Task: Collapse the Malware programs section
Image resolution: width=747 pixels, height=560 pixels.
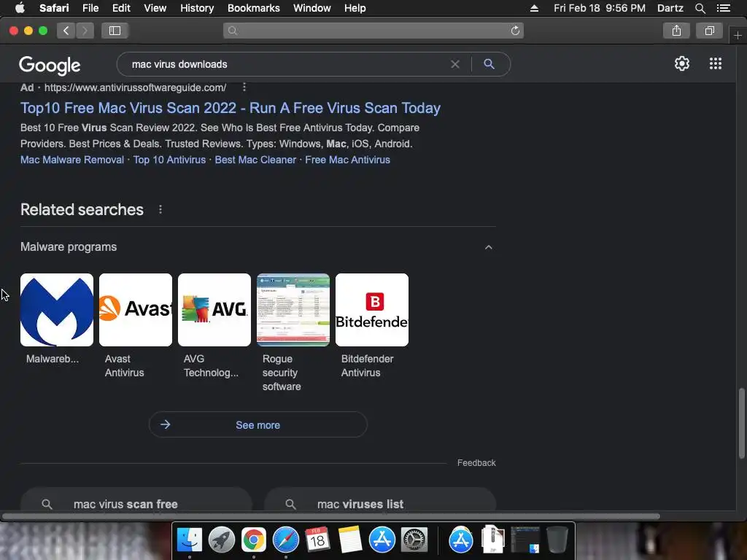Action: tap(488, 247)
